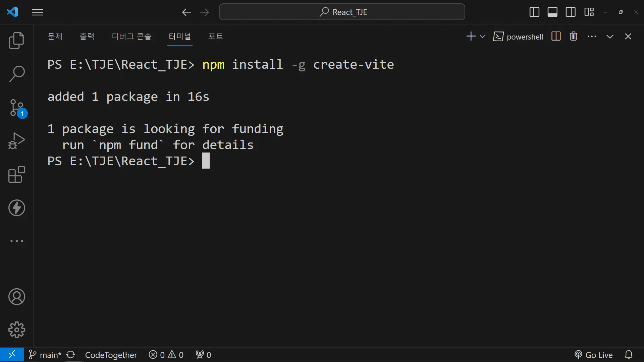Split the terminal pane
This screenshot has width=644, height=362.
point(556,36)
